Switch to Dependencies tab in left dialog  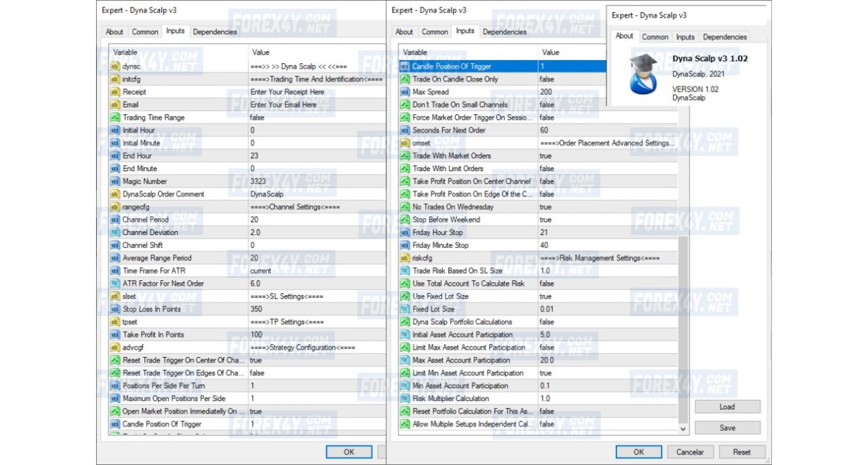[215, 32]
